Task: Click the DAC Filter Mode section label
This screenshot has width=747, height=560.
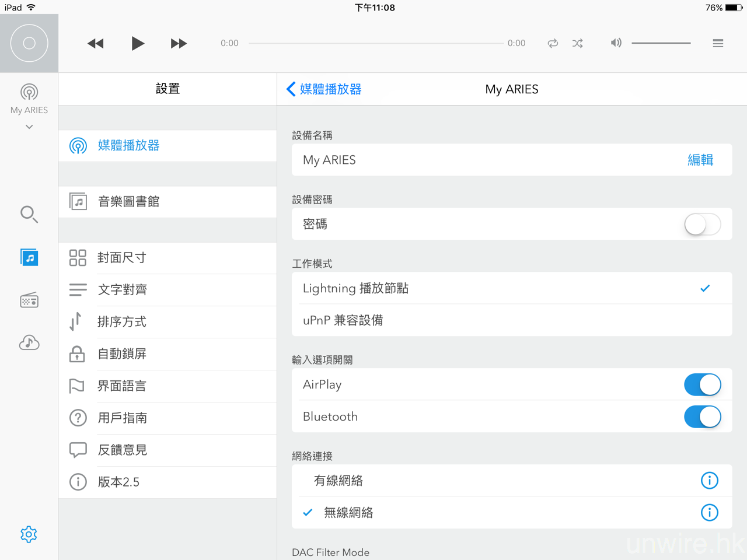Action: pyautogui.click(x=330, y=552)
